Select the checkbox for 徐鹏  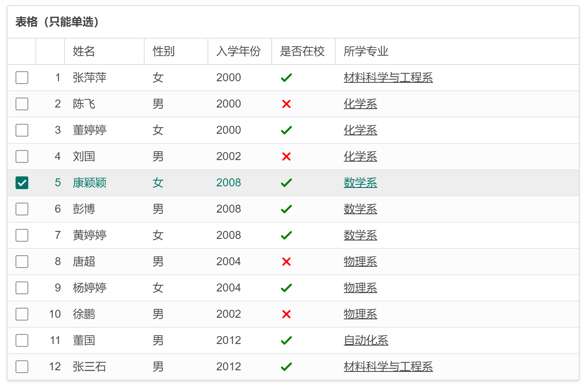[22, 314]
